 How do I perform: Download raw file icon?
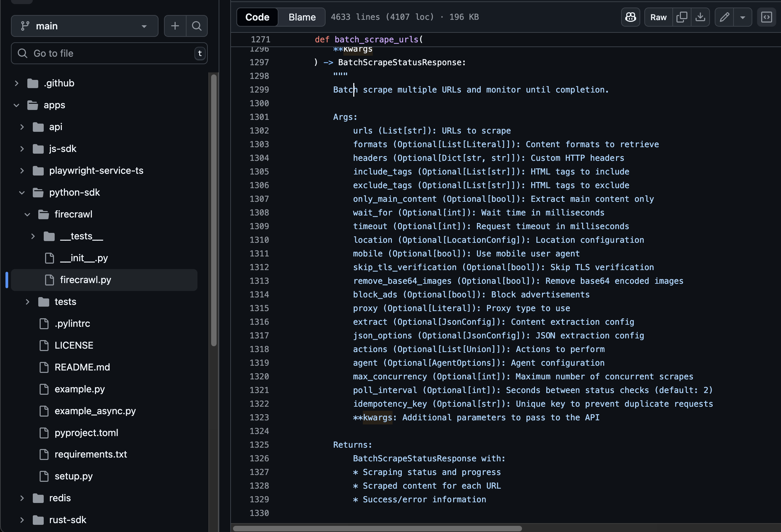(x=700, y=17)
